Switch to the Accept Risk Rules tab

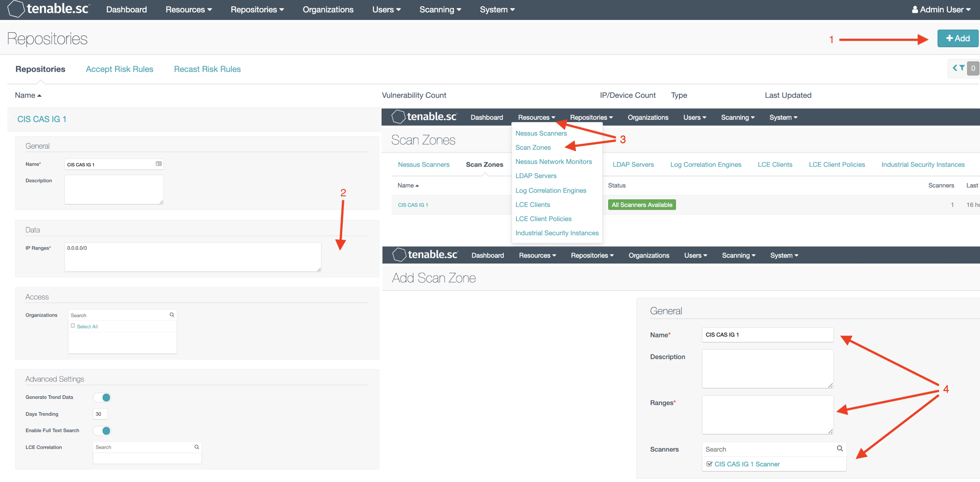click(120, 69)
